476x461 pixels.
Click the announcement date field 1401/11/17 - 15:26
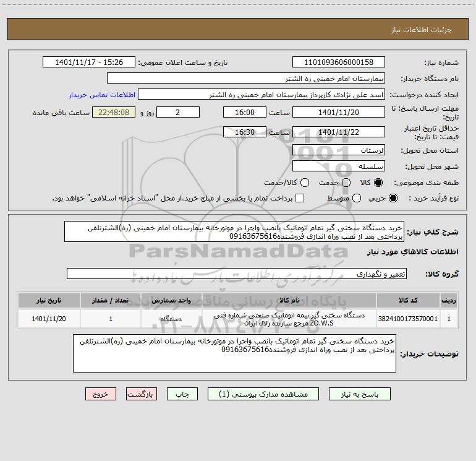tap(89, 62)
